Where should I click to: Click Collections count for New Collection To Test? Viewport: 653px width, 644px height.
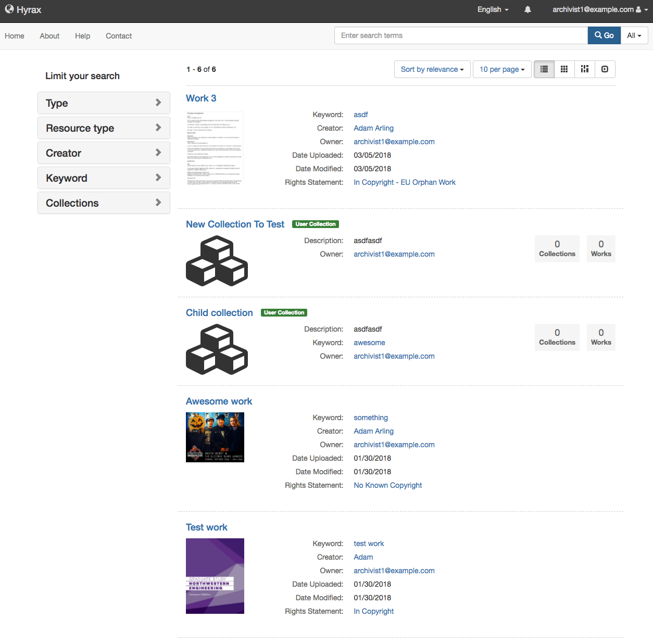pyautogui.click(x=557, y=249)
